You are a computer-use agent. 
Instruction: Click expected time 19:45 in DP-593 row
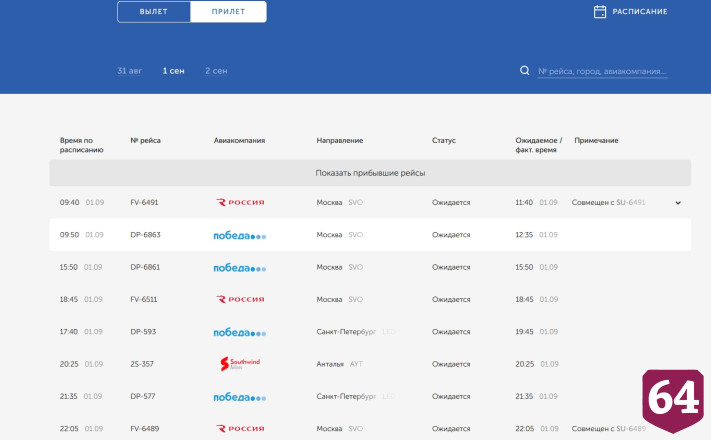click(524, 332)
